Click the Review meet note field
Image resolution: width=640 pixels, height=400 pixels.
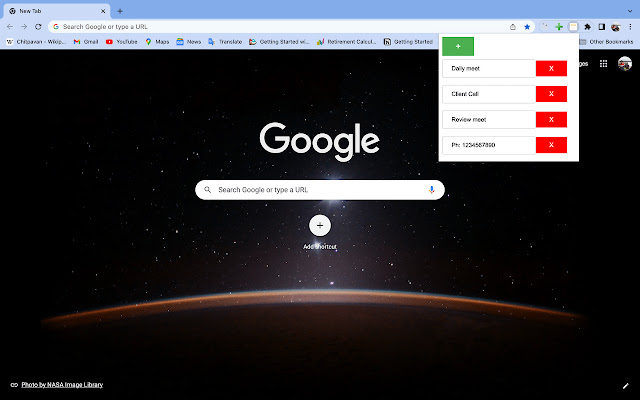click(x=489, y=120)
